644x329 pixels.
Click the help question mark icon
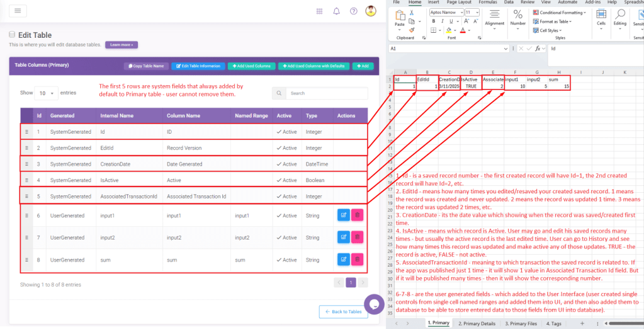point(354,11)
